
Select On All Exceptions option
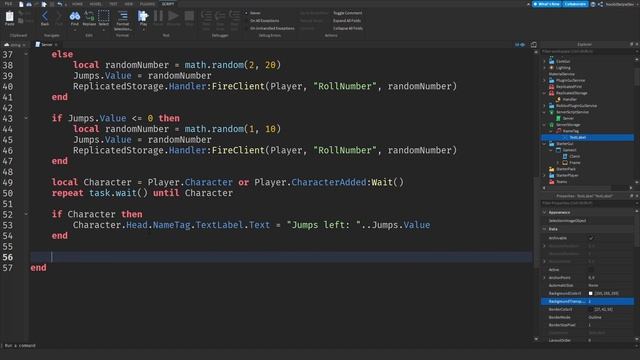pyautogui.click(x=264, y=20)
